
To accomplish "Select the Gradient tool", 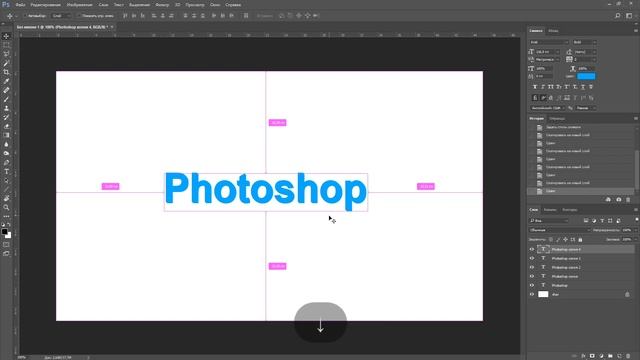I will tap(6, 135).
